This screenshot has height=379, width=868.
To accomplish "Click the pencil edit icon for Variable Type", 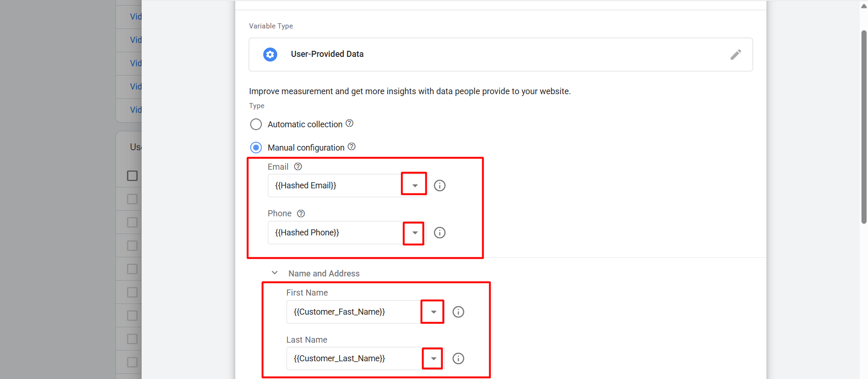I will point(735,55).
